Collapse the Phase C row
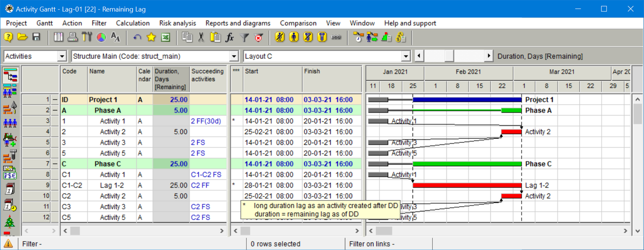Viewport: 644px width, 250px height. pos(55,164)
